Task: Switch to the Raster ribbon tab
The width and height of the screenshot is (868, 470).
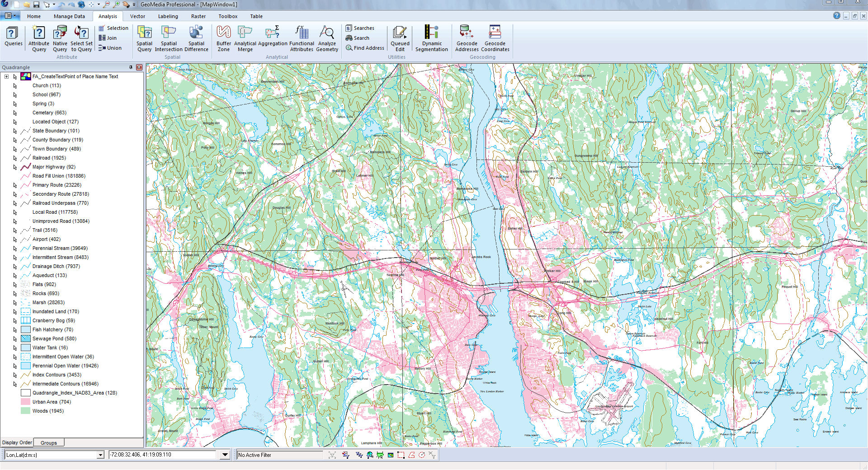Action: click(198, 16)
